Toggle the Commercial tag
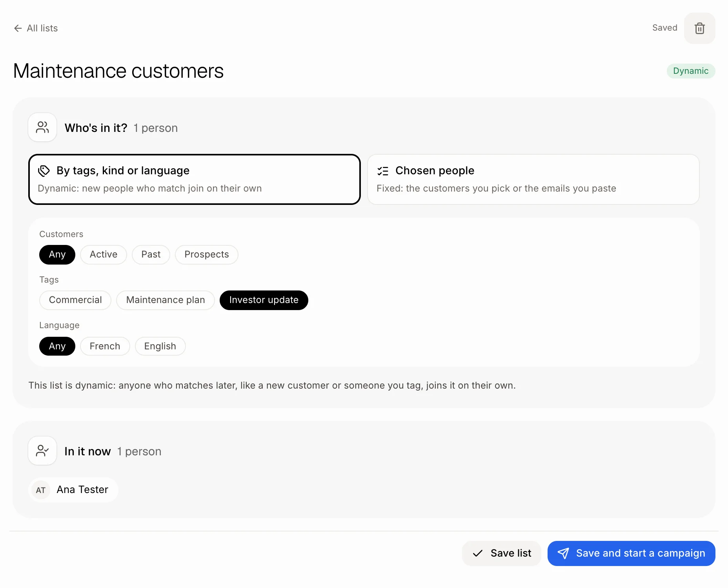 pyautogui.click(x=75, y=300)
